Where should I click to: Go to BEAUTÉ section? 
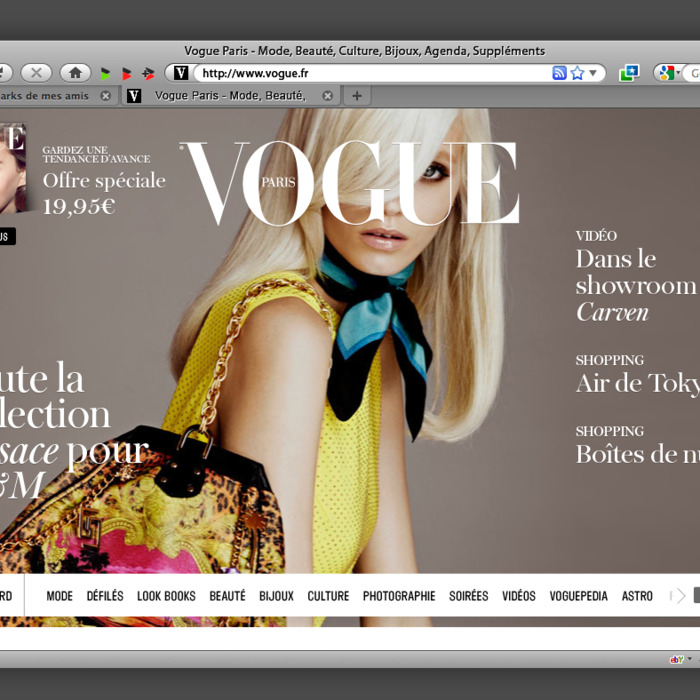coord(227,596)
